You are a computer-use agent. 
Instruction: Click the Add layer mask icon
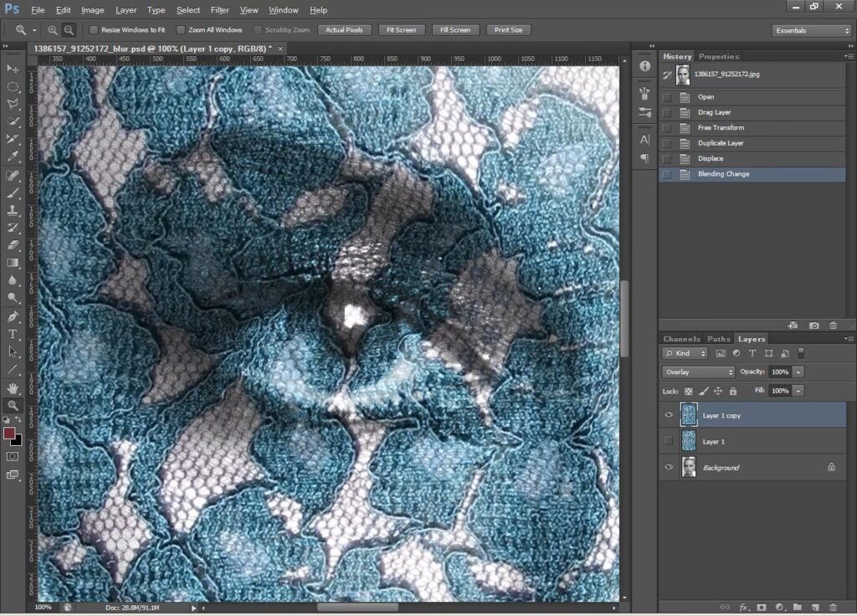click(762, 607)
